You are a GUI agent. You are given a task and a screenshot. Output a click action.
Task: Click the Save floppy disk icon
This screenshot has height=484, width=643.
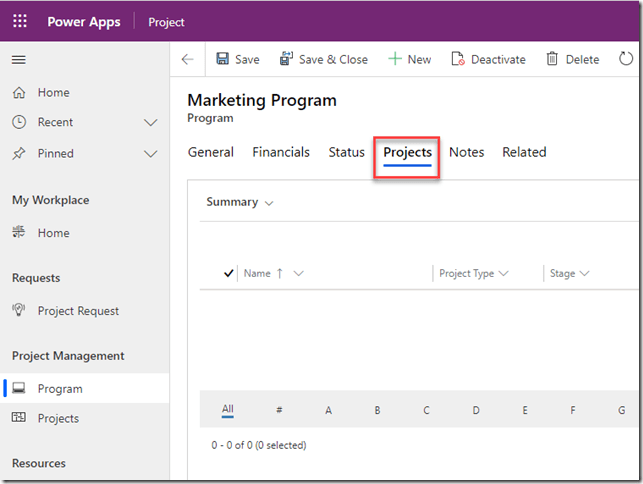click(x=222, y=60)
